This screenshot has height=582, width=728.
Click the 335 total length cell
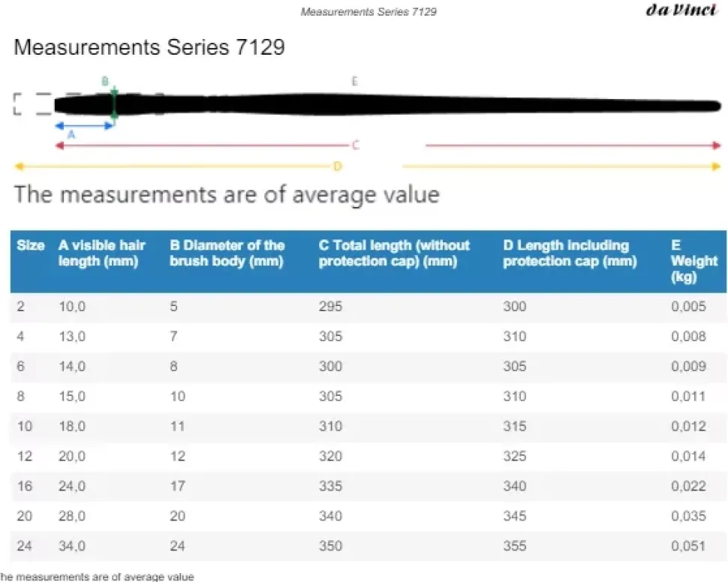click(330, 486)
